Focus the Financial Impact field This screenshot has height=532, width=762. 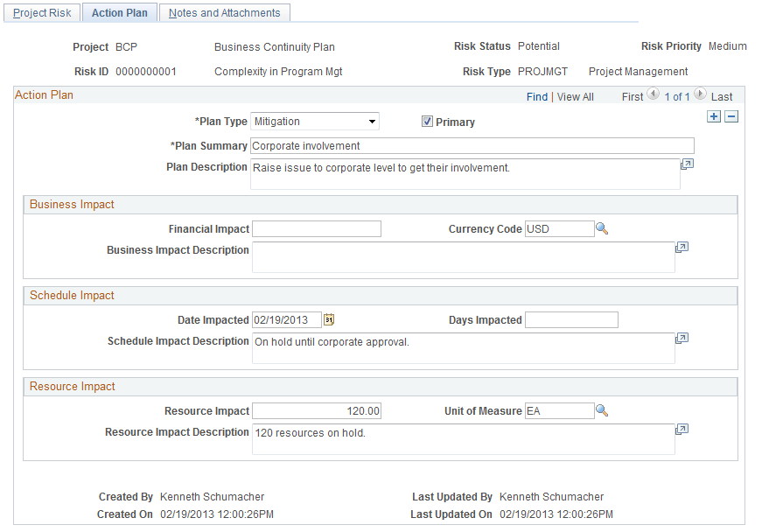coord(317,229)
